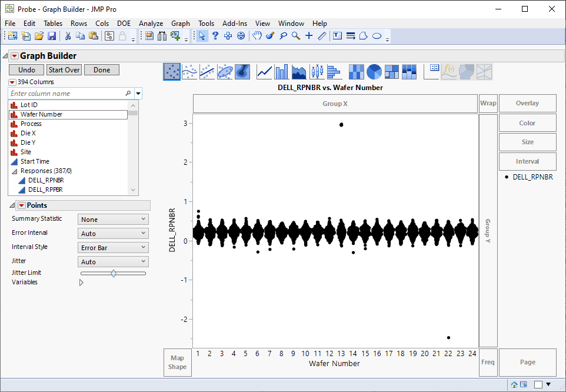Viewport: 566px width, 392px height.
Task: Choose the Pie chart element icon
Action: click(374, 72)
